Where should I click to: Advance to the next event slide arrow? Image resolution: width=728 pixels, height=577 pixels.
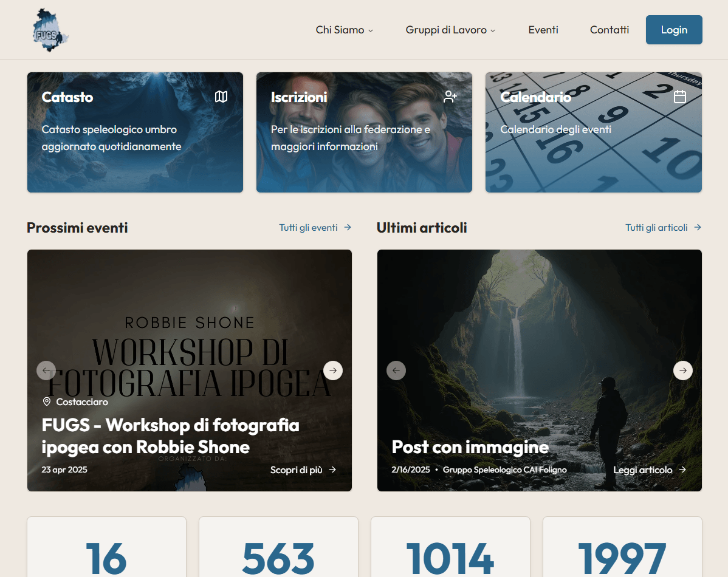333,370
